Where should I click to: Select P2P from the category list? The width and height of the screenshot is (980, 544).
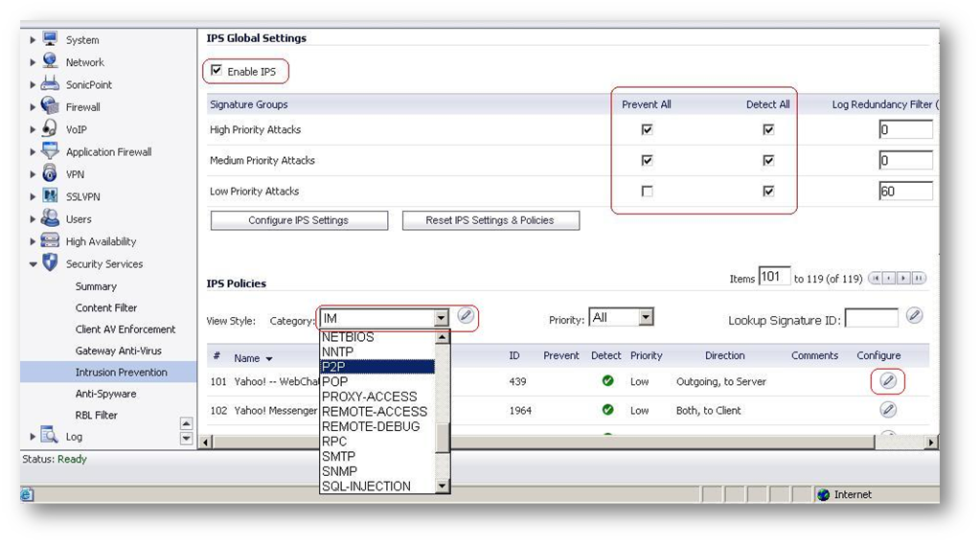pyautogui.click(x=377, y=366)
